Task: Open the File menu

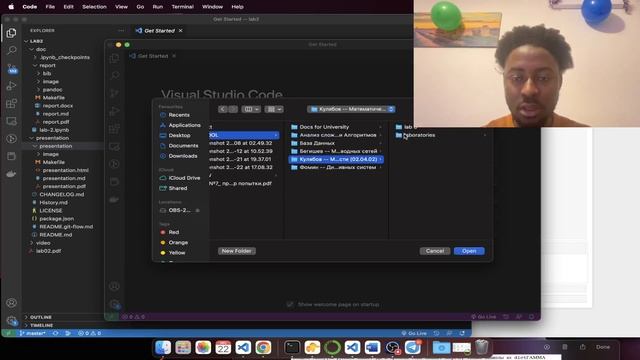Action: pyautogui.click(x=50, y=7)
